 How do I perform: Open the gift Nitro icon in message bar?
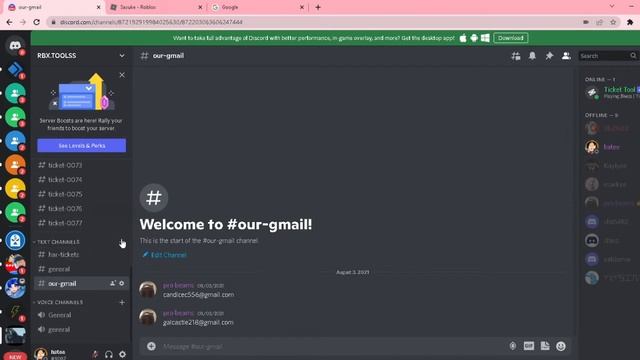513,346
